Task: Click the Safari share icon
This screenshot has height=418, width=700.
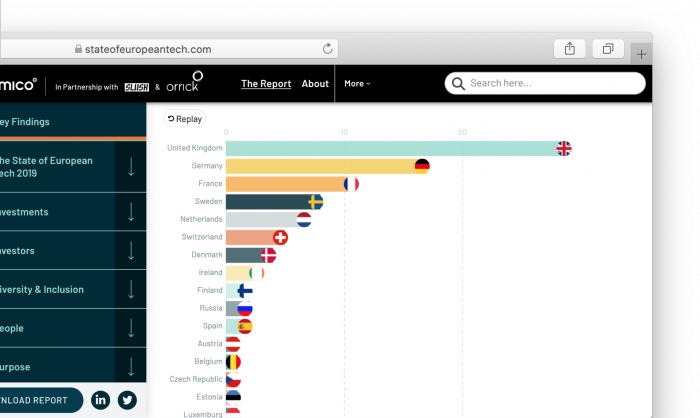Action: click(x=569, y=49)
